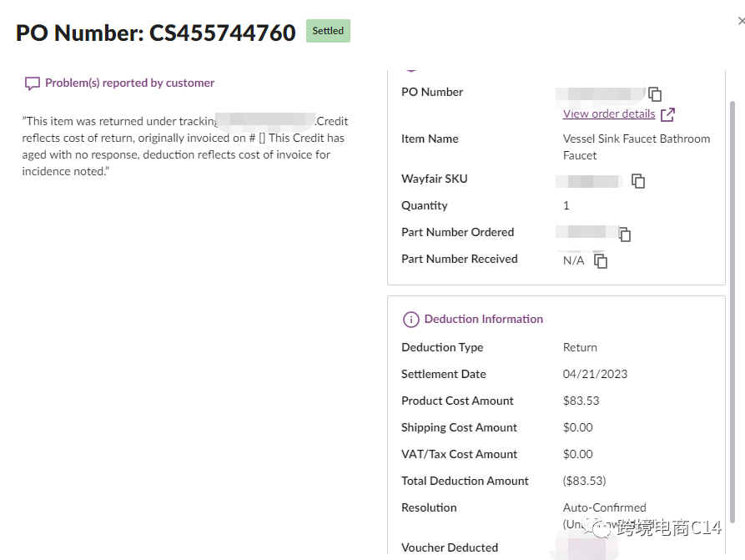Close the PO details dialog
The height and width of the screenshot is (560, 745).
click(x=741, y=21)
